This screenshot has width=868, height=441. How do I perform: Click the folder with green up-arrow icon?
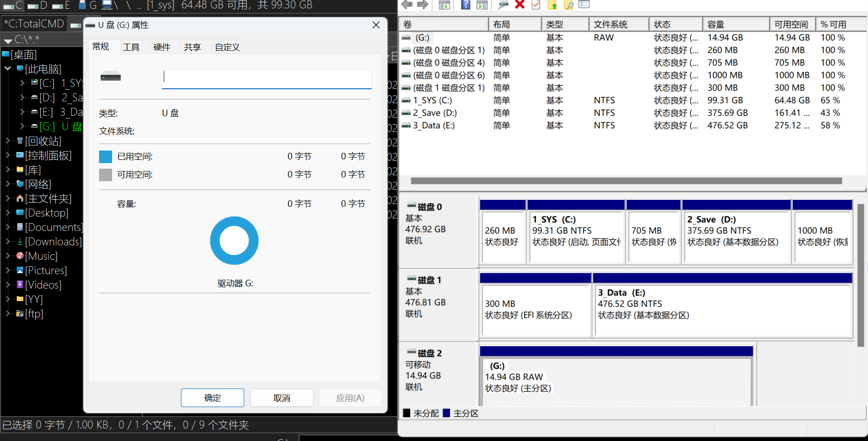coord(552,5)
